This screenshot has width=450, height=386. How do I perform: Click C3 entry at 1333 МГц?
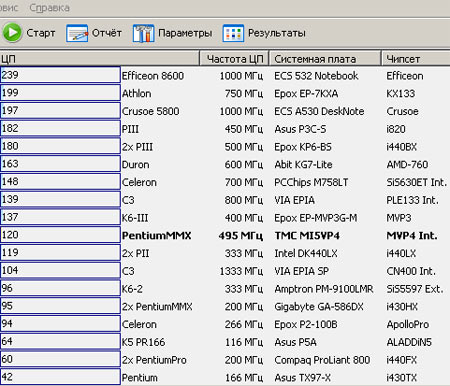point(128,271)
